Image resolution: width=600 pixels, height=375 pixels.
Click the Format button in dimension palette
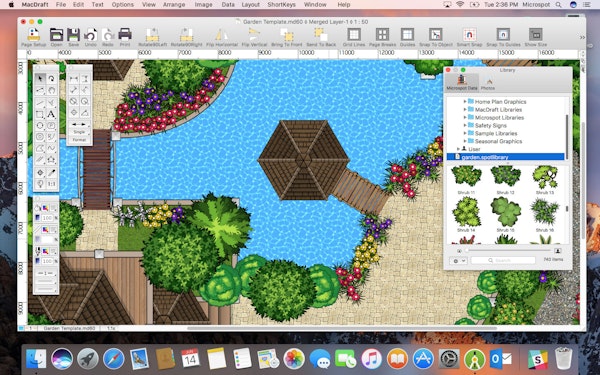(79, 140)
